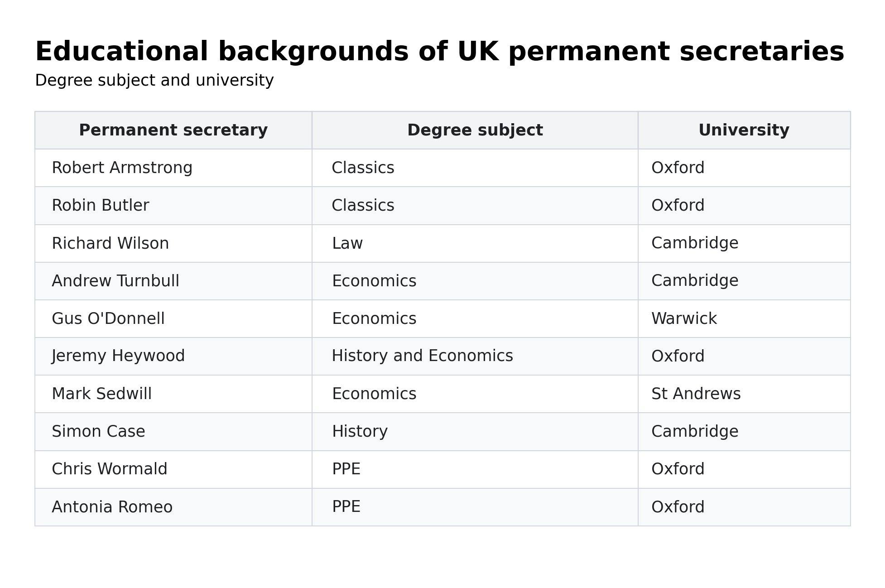This screenshot has width=885, height=588.
Task: Select Simon Case's History subject cell
Action: tap(475, 432)
